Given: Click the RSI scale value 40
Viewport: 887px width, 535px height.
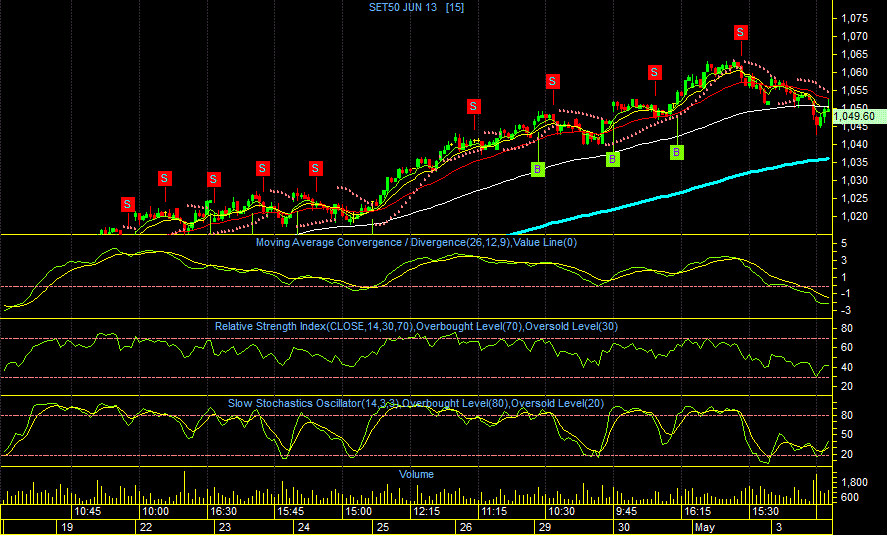Looking at the screenshot, I should (x=847, y=368).
